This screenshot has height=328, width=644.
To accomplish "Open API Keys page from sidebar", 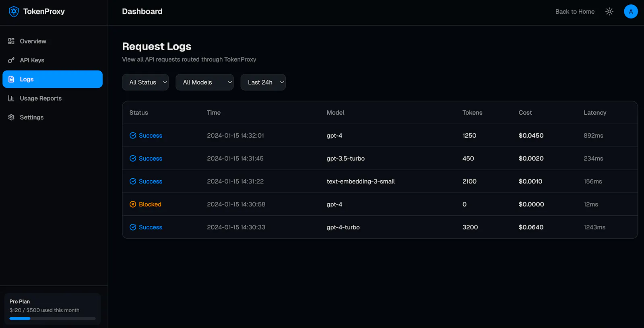I will tap(52, 60).
